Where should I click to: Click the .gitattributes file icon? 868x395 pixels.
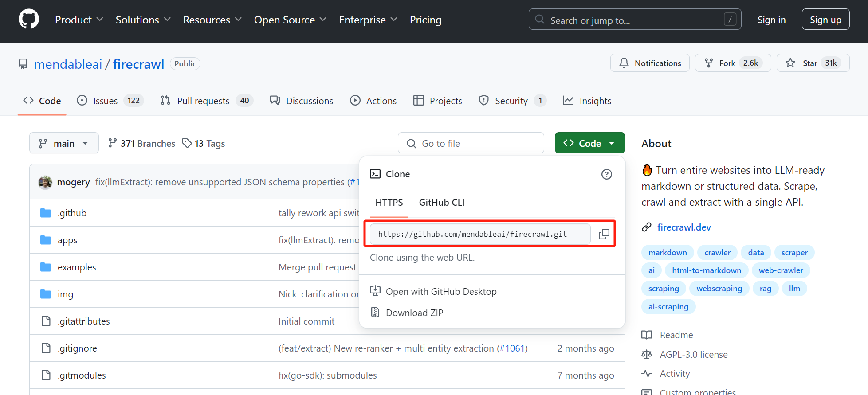point(46,321)
